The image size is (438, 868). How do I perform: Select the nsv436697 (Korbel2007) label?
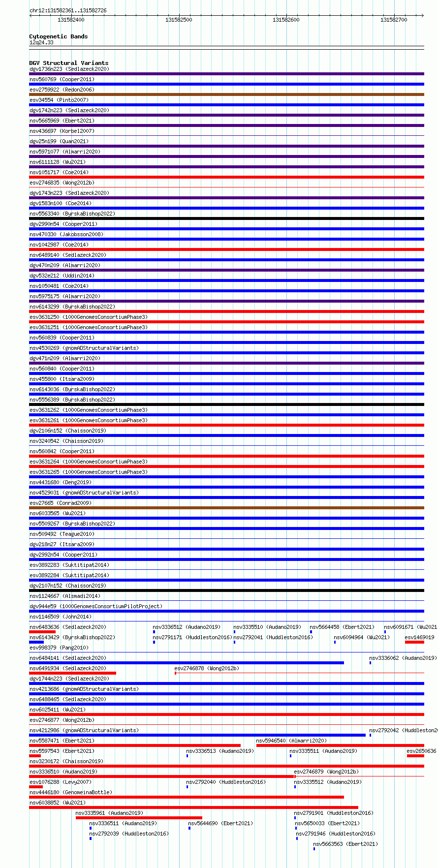coord(62,131)
